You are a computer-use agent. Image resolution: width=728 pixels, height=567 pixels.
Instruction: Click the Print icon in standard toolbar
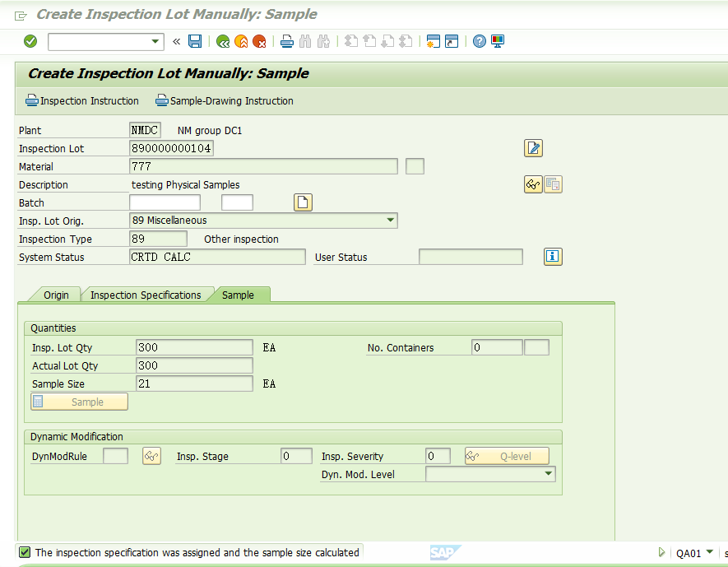[287, 41]
